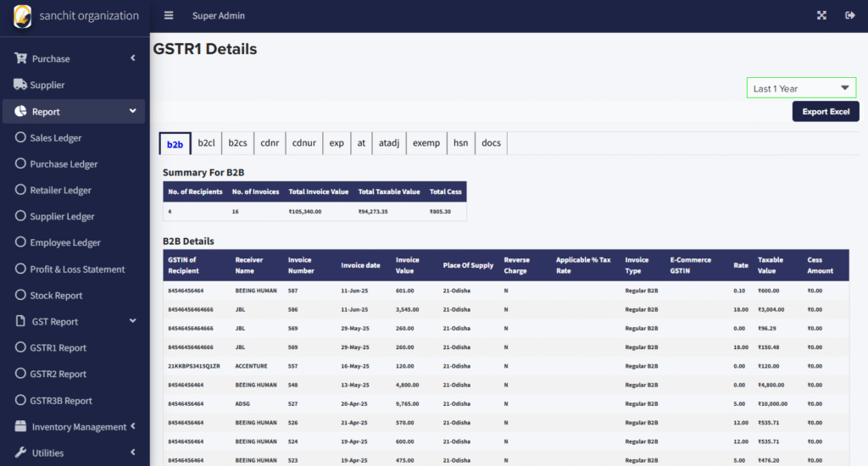Open the Profit & Loss Statement link

77,269
